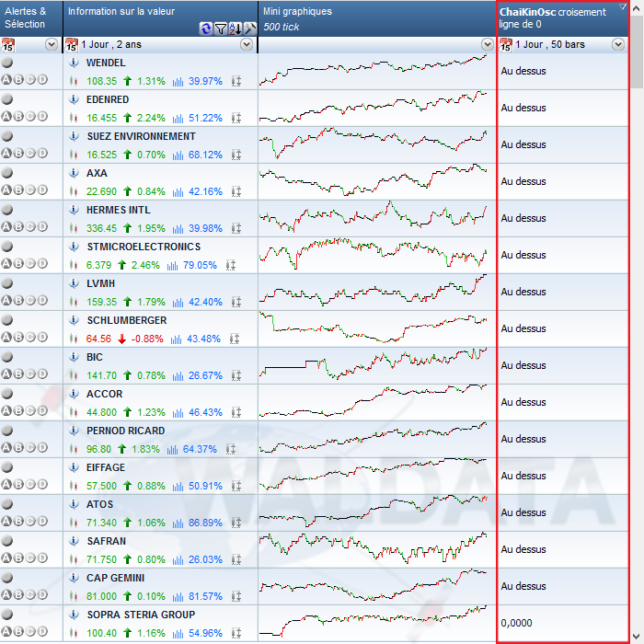Screen dimensions: 644x644
Task: Click the Mini graphiques column header
Action: [x=377, y=18]
